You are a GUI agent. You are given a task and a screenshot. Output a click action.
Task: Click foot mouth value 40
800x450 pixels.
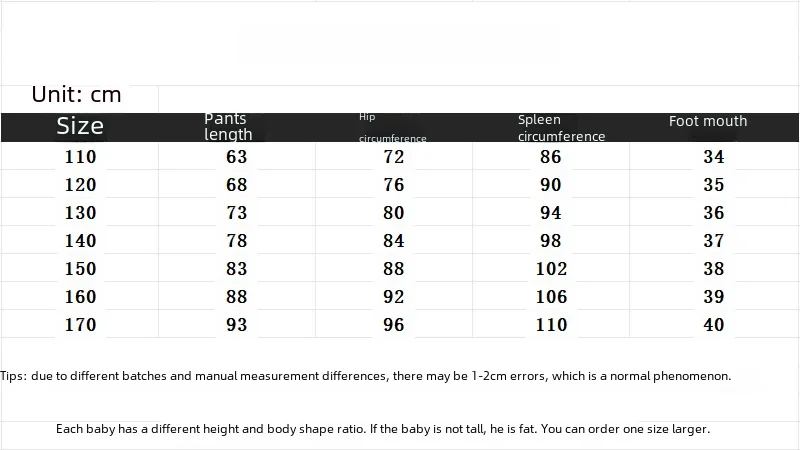coord(714,324)
